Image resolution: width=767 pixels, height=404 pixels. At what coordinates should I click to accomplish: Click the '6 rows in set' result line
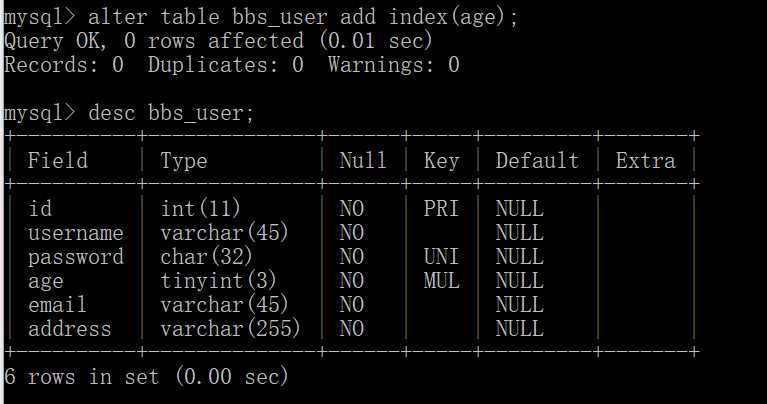[x=146, y=377]
